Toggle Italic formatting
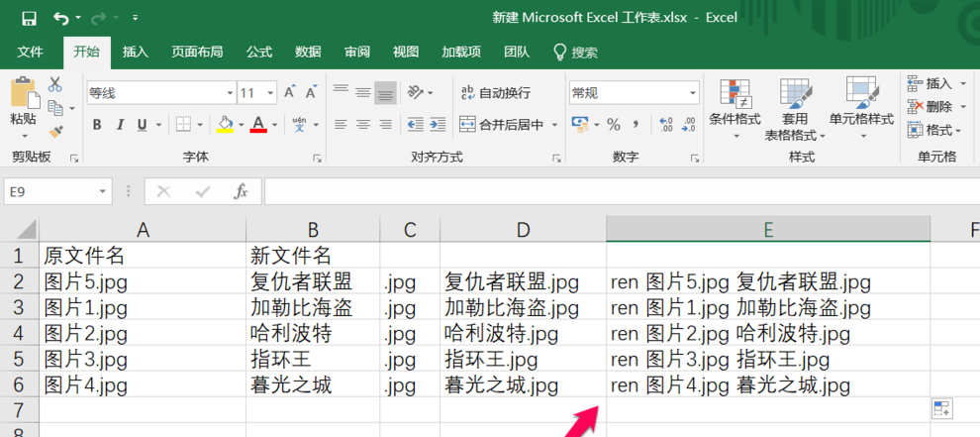This screenshot has height=437, width=980. [120, 125]
